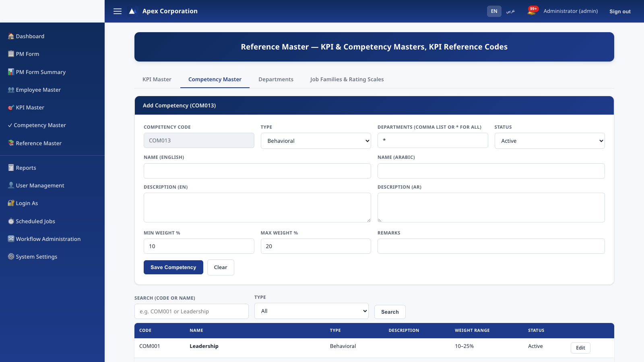Screen dimensions: 644x362
Task: Click the Min Weight % field
Action: click(x=199, y=246)
